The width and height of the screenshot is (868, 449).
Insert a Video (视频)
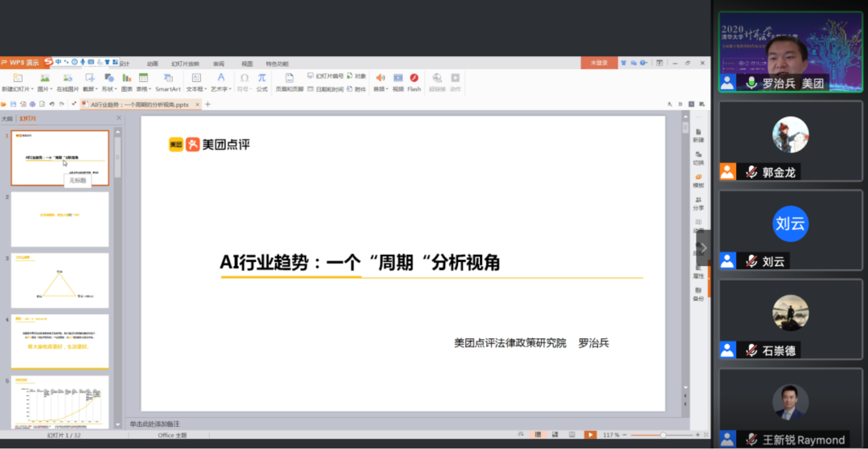tap(398, 82)
